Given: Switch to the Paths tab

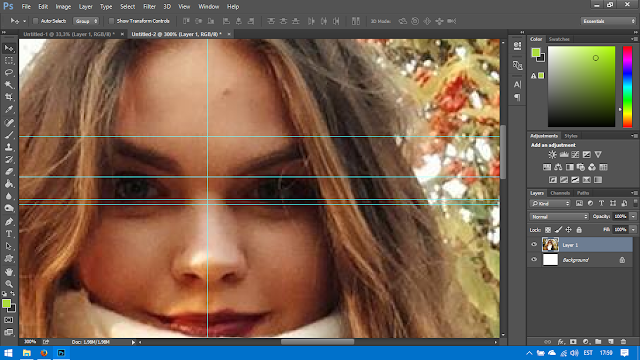Looking at the screenshot, I should (x=583, y=193).
